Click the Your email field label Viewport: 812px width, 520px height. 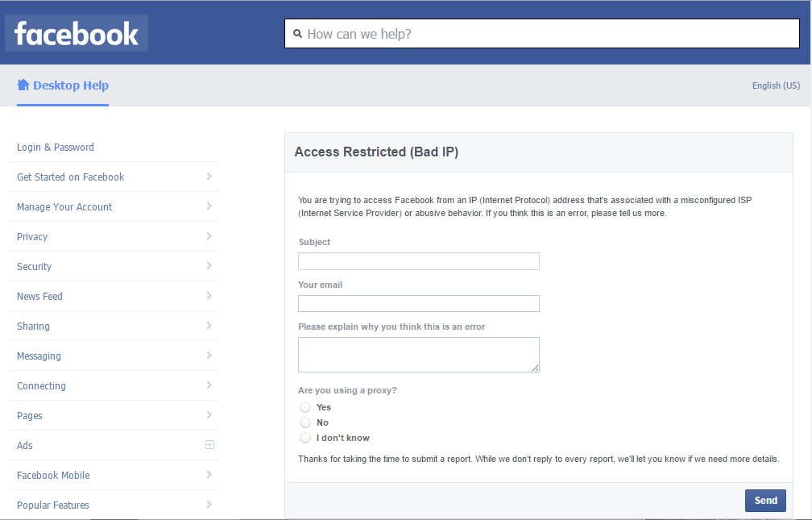(320, 285)
